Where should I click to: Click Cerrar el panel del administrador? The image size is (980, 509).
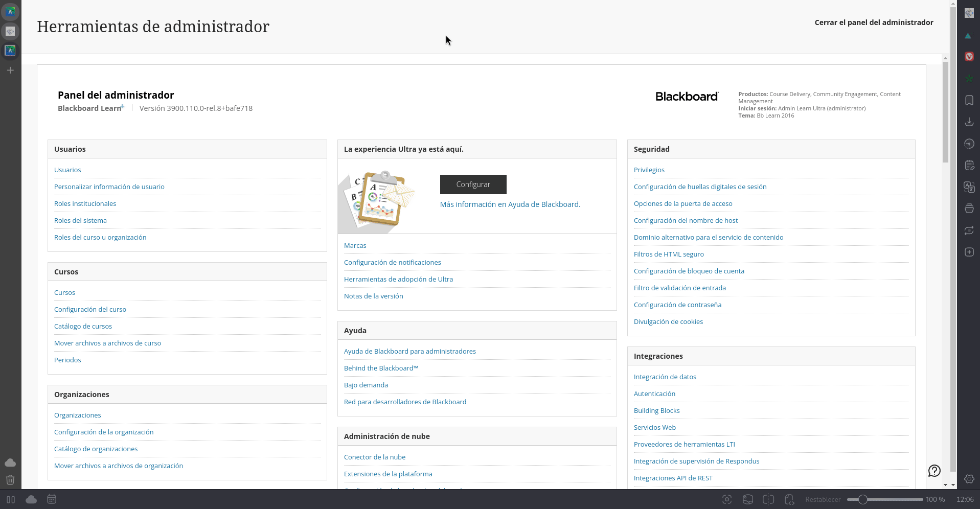(874, 22)
